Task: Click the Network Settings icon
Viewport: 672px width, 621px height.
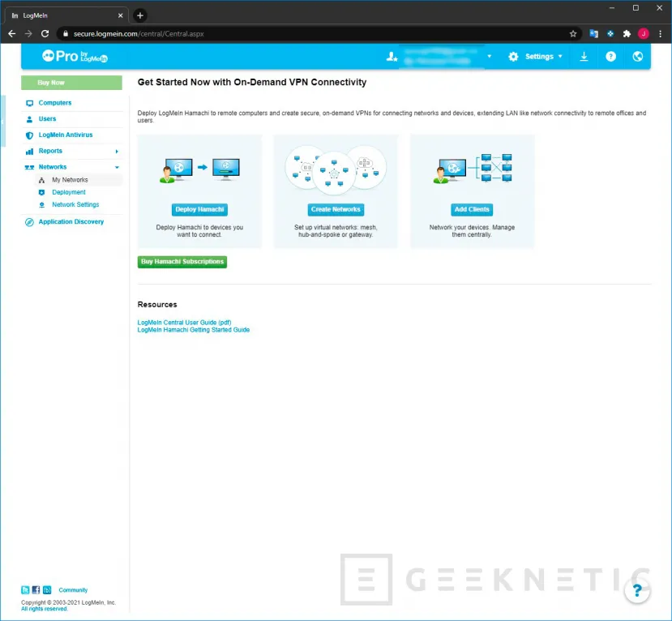Action: point(41,205)
